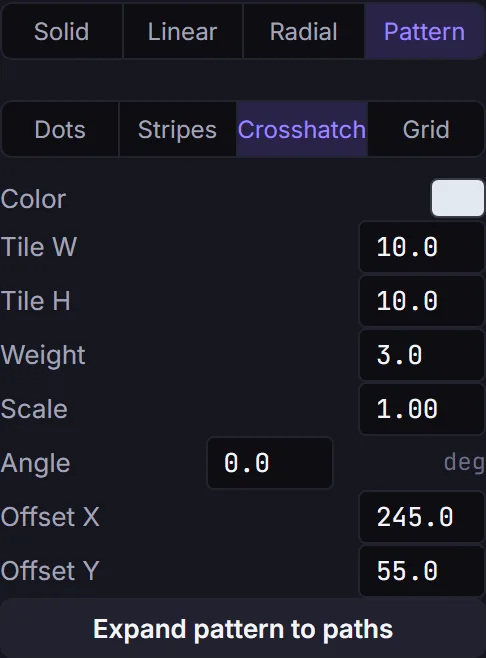Select the Linear gradient tab
The height and width of the screenshot is (658, 486).
coord(183,31)
